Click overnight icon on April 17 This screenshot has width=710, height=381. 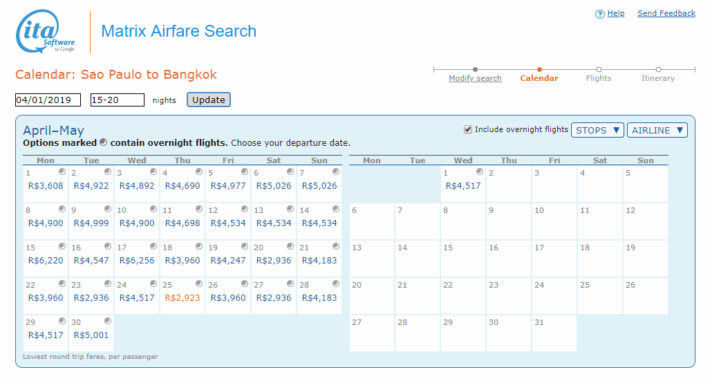coord(154,246)
